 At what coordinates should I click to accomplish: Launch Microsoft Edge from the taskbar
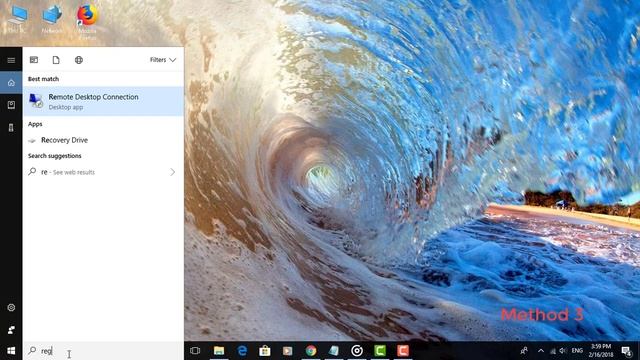pos(242,351)
